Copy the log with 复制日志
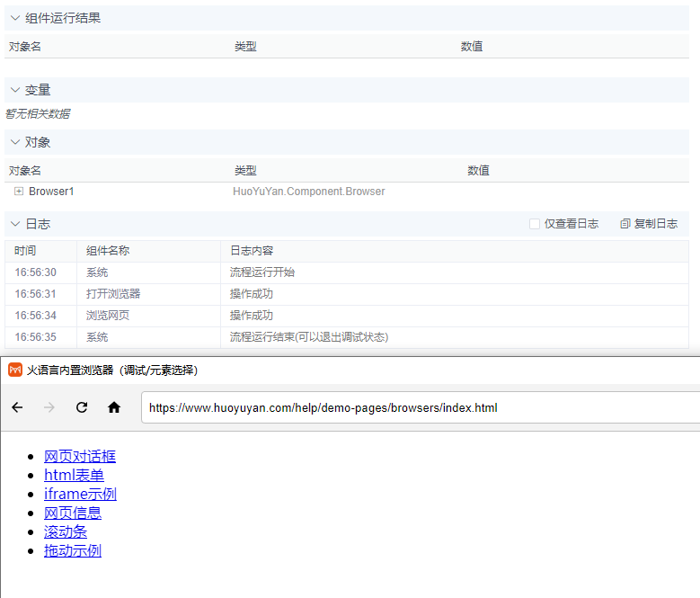Screen dimensions: 700x598 click(x=649, y=224)
